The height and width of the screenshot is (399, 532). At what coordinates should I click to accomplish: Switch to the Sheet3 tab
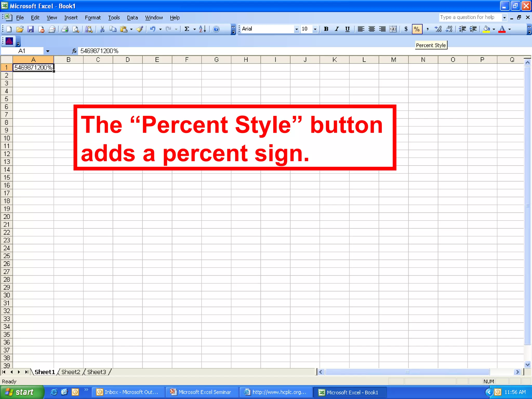[x=97, y=372]
